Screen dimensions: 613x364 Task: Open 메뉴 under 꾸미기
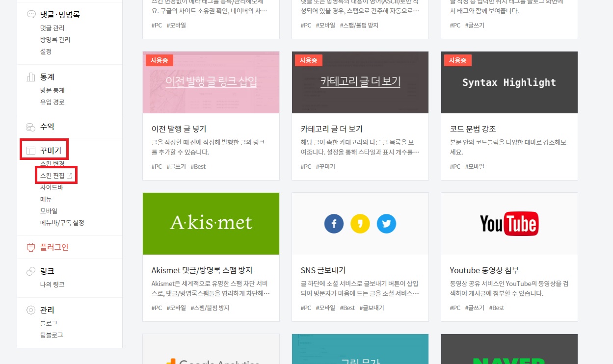click(46, 199)
